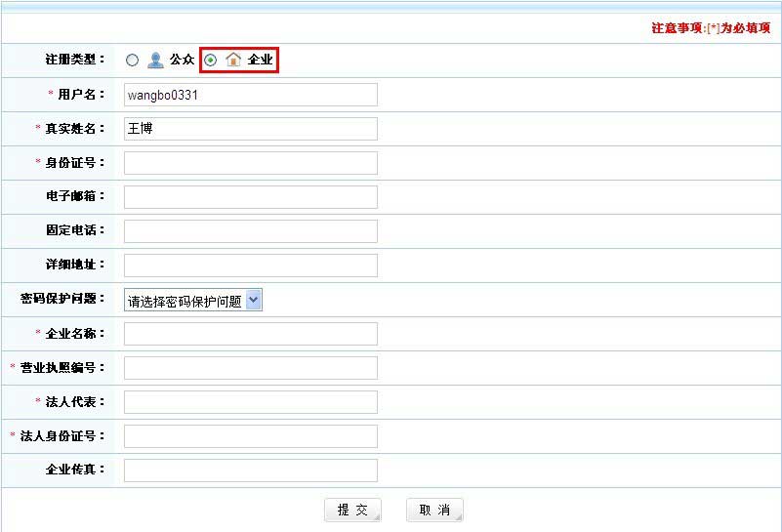Open the 密码保护问题 dropdown
The width and height of the screenshot is (782, 532).
pyautogui.click(x=193, y=301)
